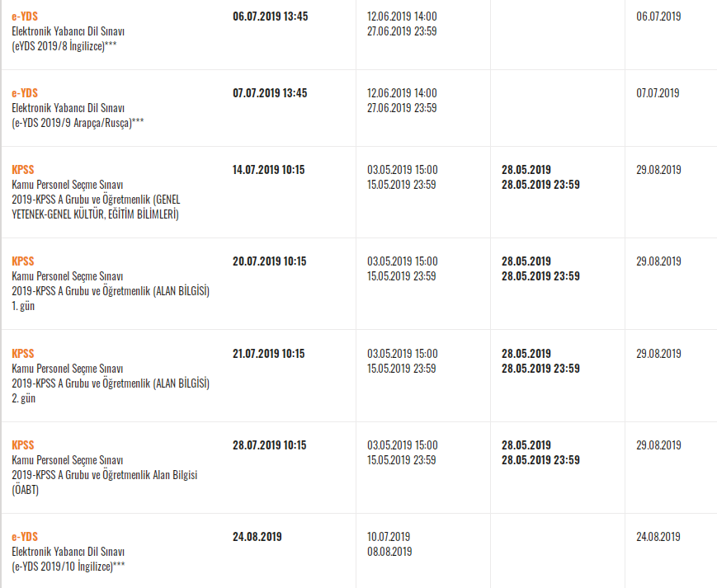Click the exam date 21.07.2019 10:15
Image resolution: width=717 pixels, height=588 pixels.
268,354
